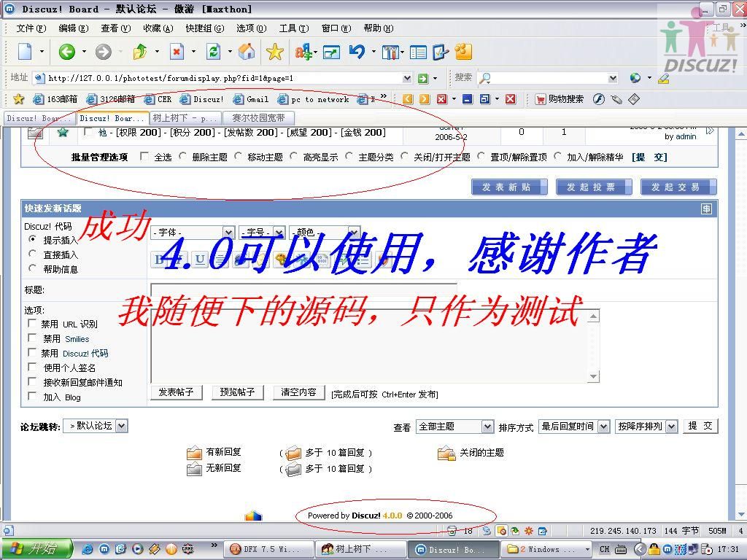Click the previous tab orange arrow icon
This screenshot has height=560, width=747.
pos(407,99)
